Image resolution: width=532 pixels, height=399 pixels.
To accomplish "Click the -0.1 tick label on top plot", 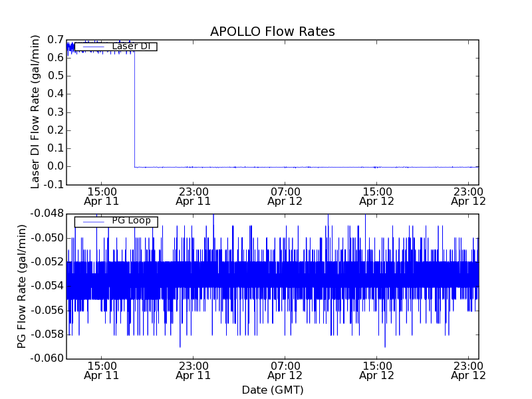I will (x=54, y=185).
